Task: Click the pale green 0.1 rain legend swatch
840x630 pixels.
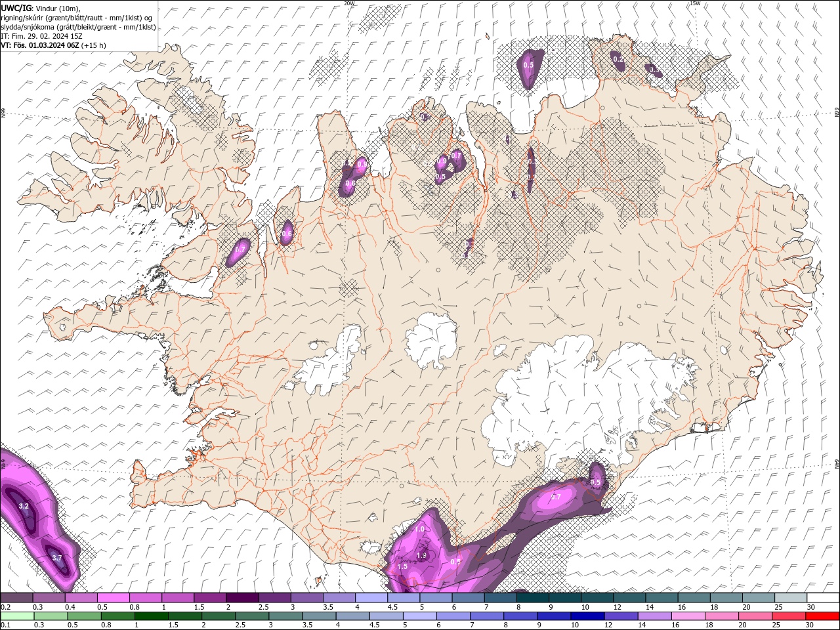Action: click(17, 616)
